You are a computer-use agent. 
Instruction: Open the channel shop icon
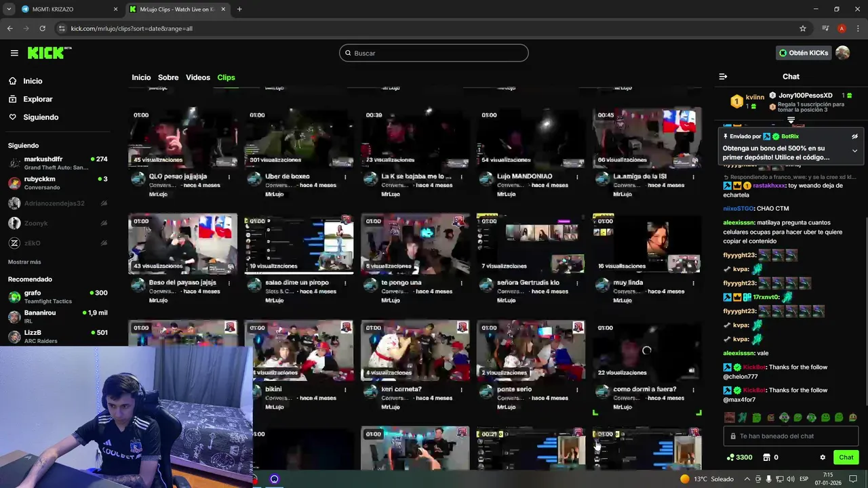click(767, 457)
